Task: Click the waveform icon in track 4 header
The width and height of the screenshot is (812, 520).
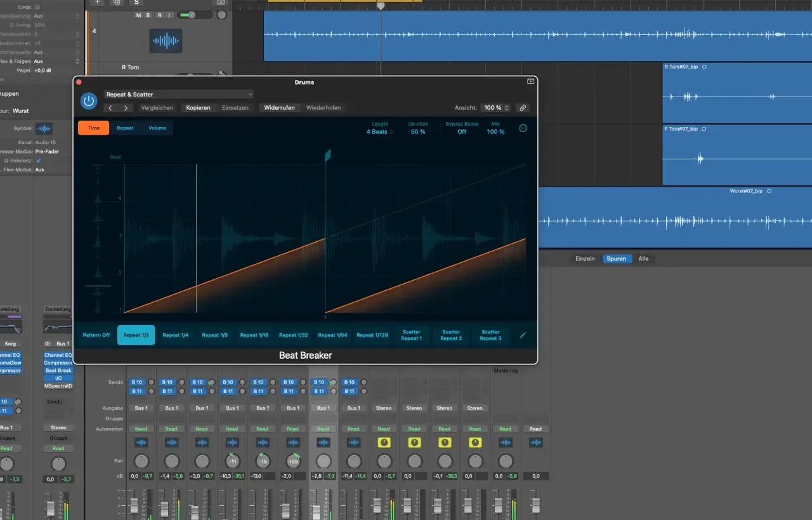Action: (166, 41)
